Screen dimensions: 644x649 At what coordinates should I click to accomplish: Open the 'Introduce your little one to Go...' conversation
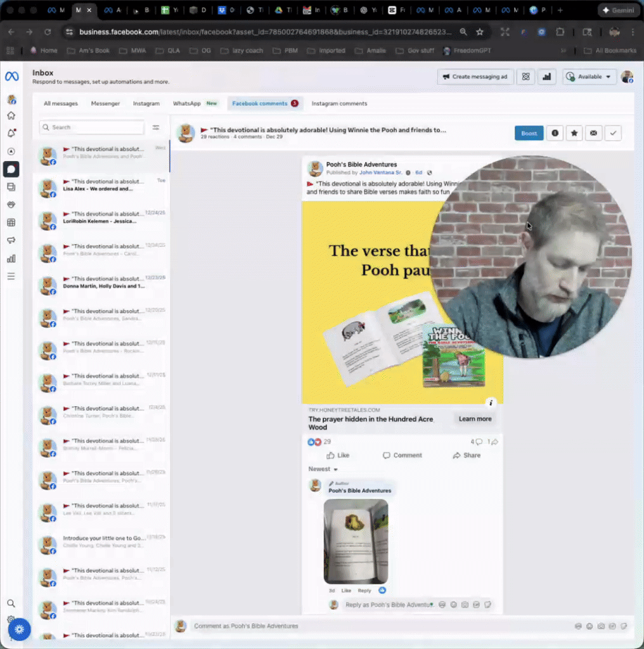click(x=101, y=546)
